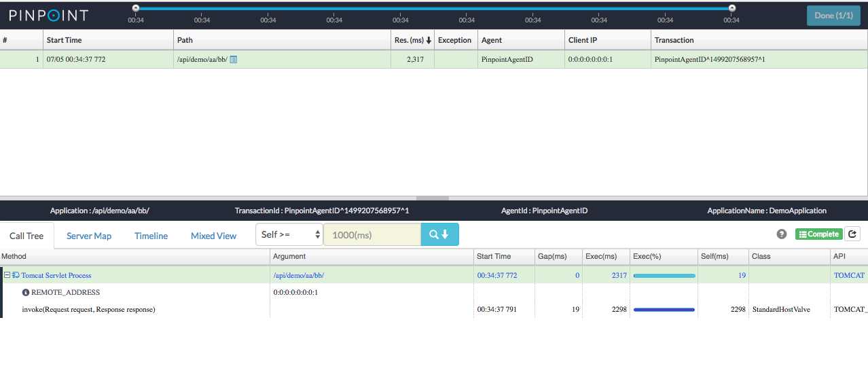Image resolution: width=868 pixels, height=375 pixels.
Task: Click the Exec(%) bar for the invoke row
Action: click(x=664, y=310)
